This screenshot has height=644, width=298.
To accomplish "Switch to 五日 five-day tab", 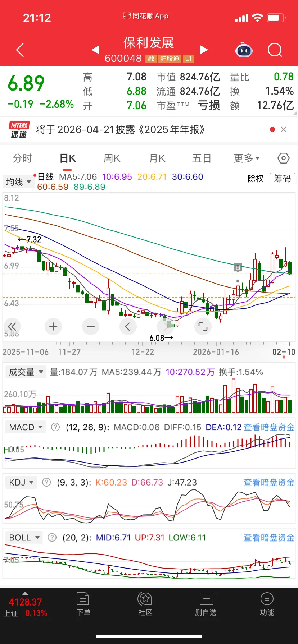I will (x=202, y=158).
